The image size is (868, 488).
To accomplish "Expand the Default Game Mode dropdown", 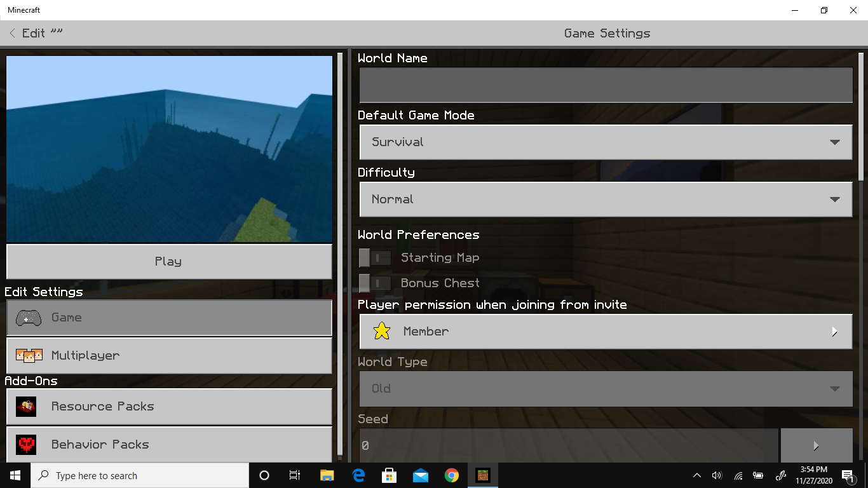I will 606,142.
